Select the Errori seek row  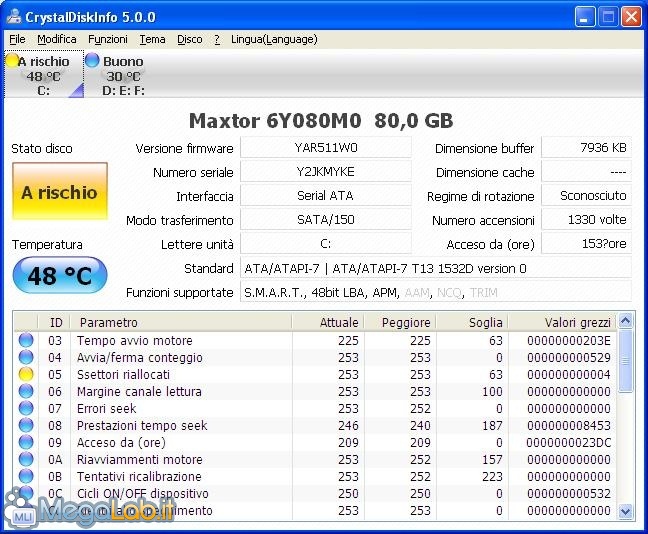315,408
